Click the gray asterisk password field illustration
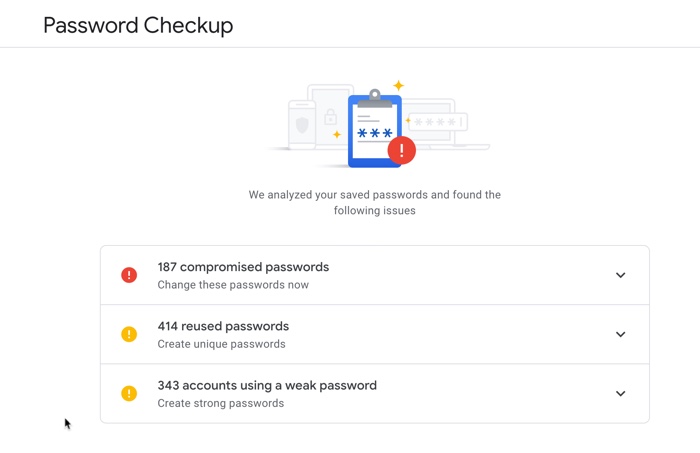 point(438,122)
